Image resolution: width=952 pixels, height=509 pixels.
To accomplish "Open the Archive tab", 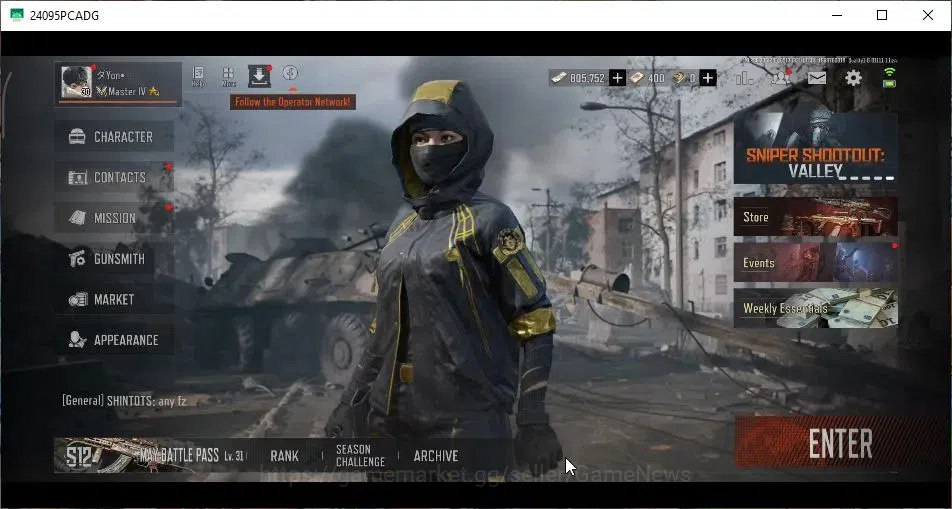I will (x=436, y=456).
